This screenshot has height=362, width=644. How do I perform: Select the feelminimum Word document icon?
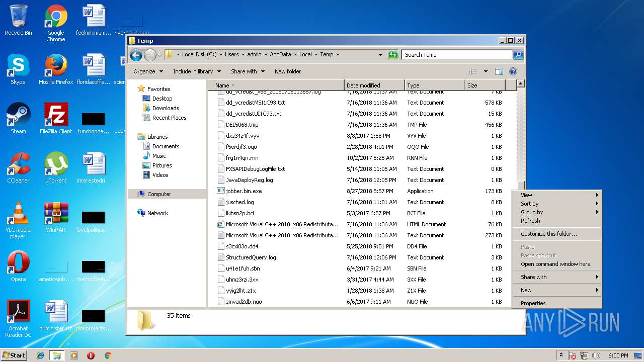[94, 20]
